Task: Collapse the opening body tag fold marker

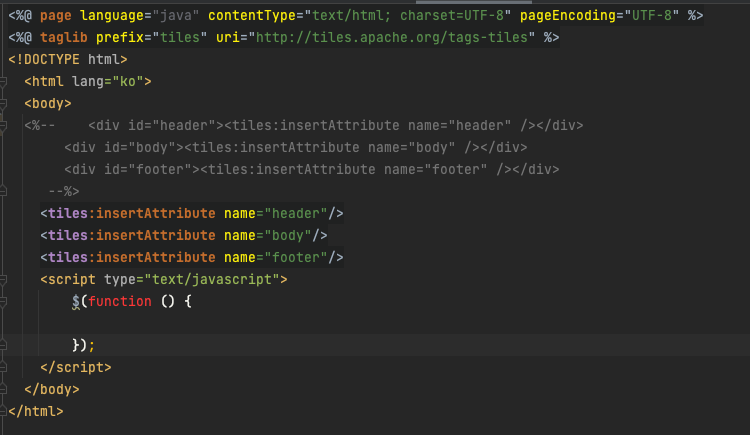Action: 3,104
